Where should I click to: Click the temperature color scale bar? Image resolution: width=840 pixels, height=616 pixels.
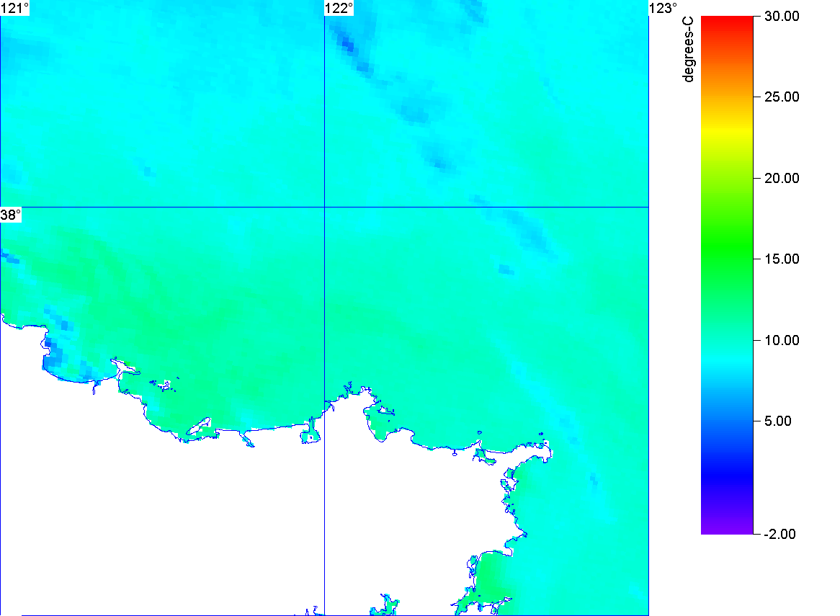pyautogui.click(x=727, y=275)
